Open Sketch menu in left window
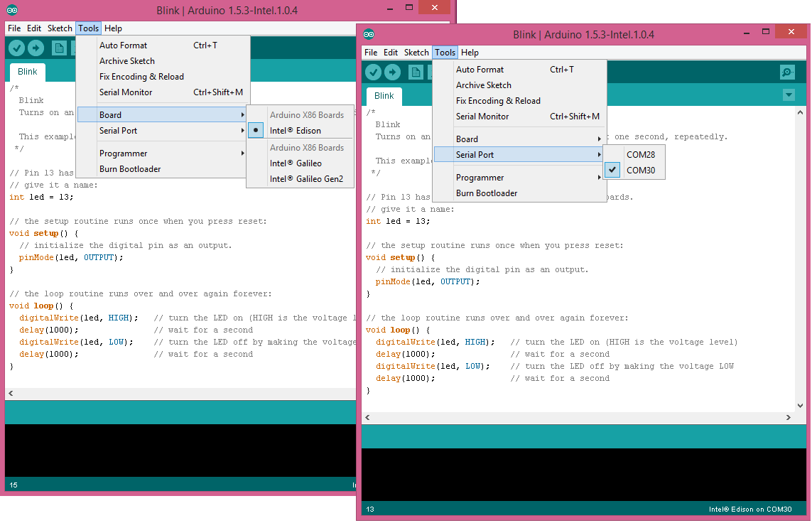This screenshot has width=812, height=523. (60, 28)
